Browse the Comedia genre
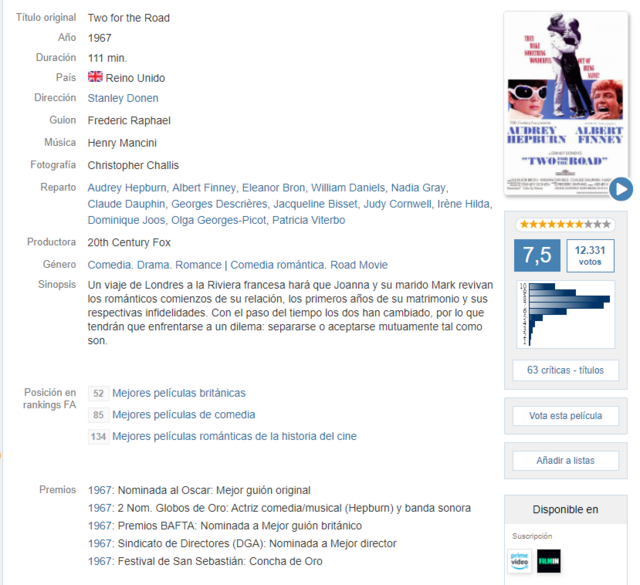Screen dimensions: 640x585 coord(109,265)
